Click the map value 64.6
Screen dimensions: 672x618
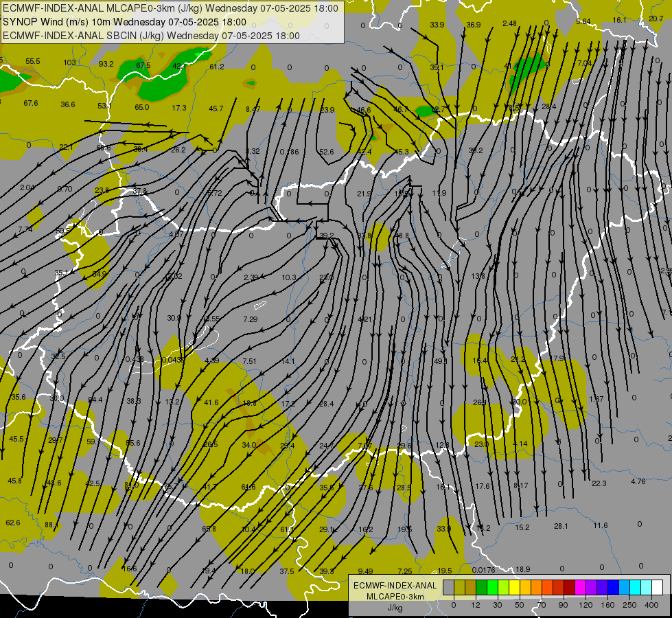pyautogui.click(x=248, y=487)
